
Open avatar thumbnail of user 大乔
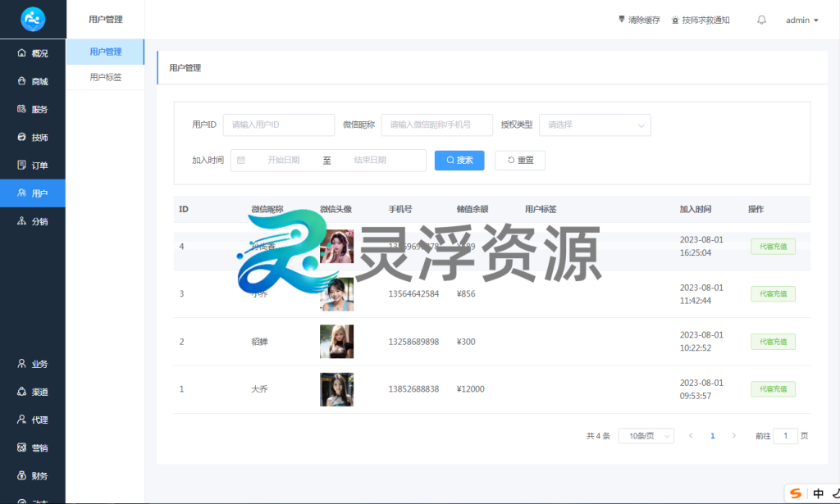336,389
